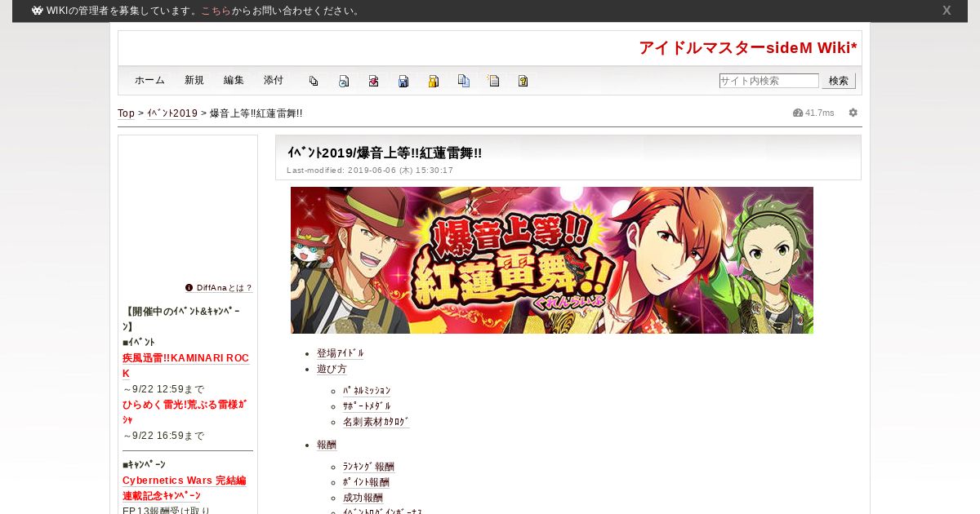The image size is (980, 514).
Task: Open the 新規 menu item
Action: click(x=194, y=80)
